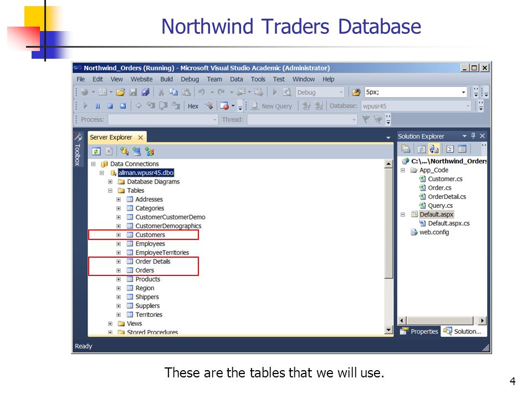532x399 pixels.
Task: Click the Step Into icon
Action: (151, 106)
